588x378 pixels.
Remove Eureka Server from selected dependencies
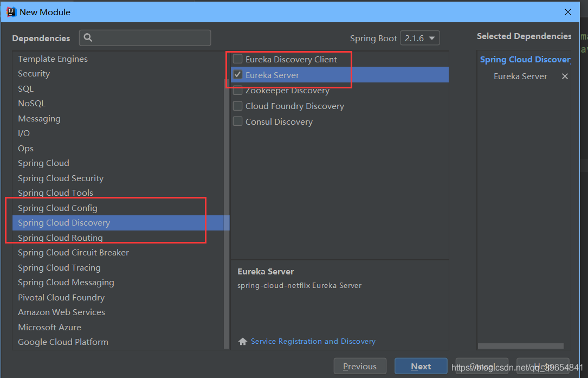565,76
